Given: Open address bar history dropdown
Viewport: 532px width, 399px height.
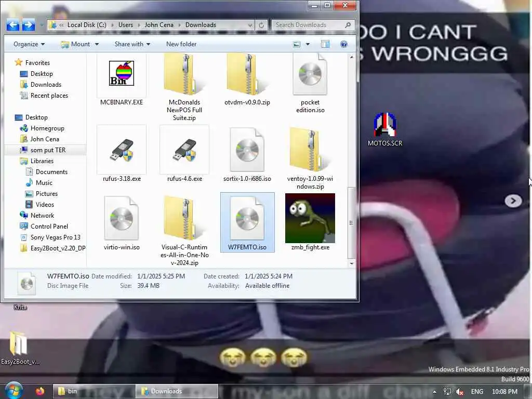Looking at the screenshot, I should click(x=250, y=25).
